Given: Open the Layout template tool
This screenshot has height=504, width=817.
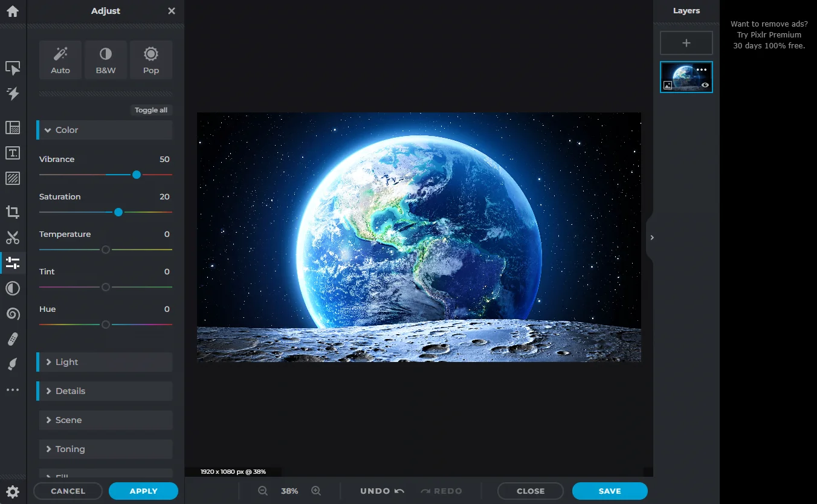Looking at the screenshot, I should [x=13, y=128].
